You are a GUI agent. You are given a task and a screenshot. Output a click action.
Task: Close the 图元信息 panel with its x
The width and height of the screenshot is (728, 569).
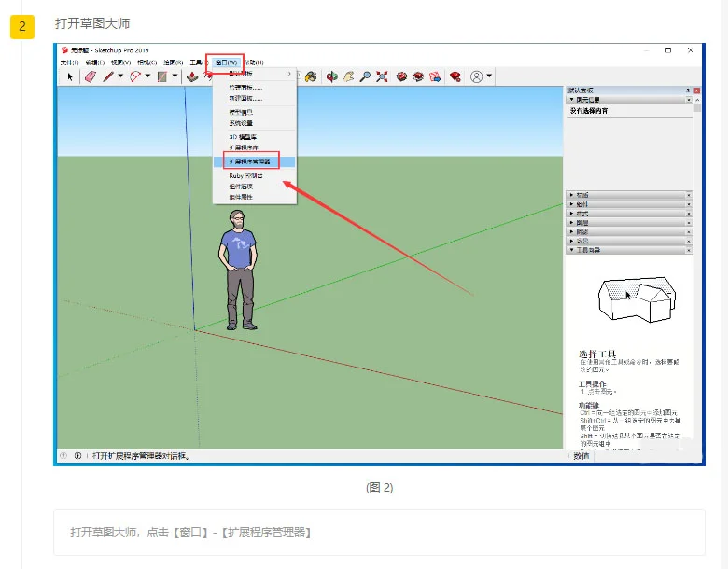[689, 100]
